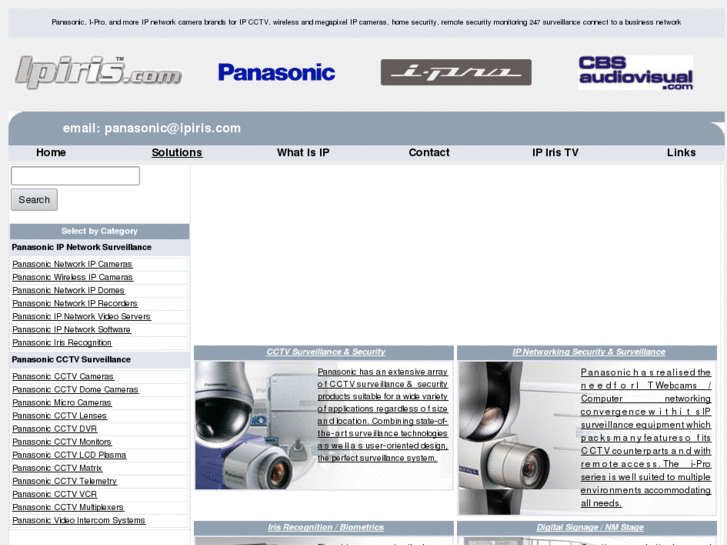Viewport: 727px width, 545px height.
Task: Open Panasonic IP Network Video Servers
Action: pos(81,316)
